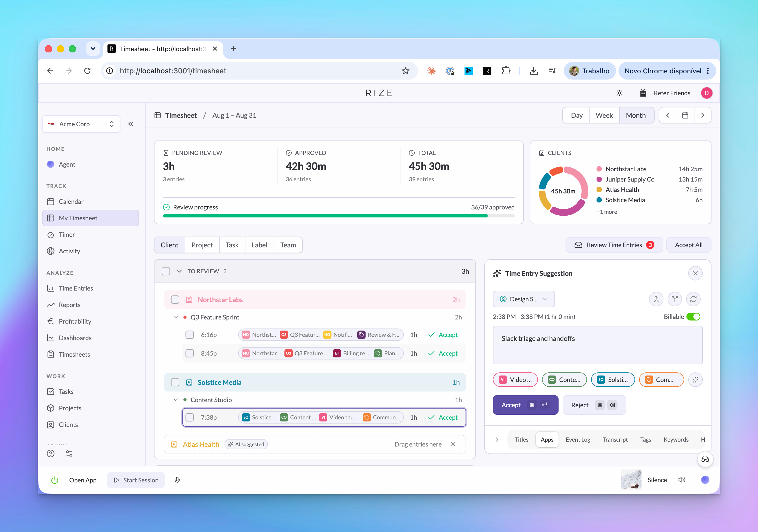
Task: Expand the detail tabs chevron
Action: 497,440
